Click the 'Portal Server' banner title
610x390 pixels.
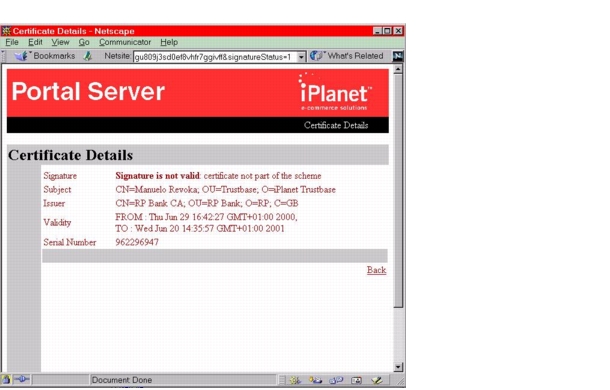point(88,91)
